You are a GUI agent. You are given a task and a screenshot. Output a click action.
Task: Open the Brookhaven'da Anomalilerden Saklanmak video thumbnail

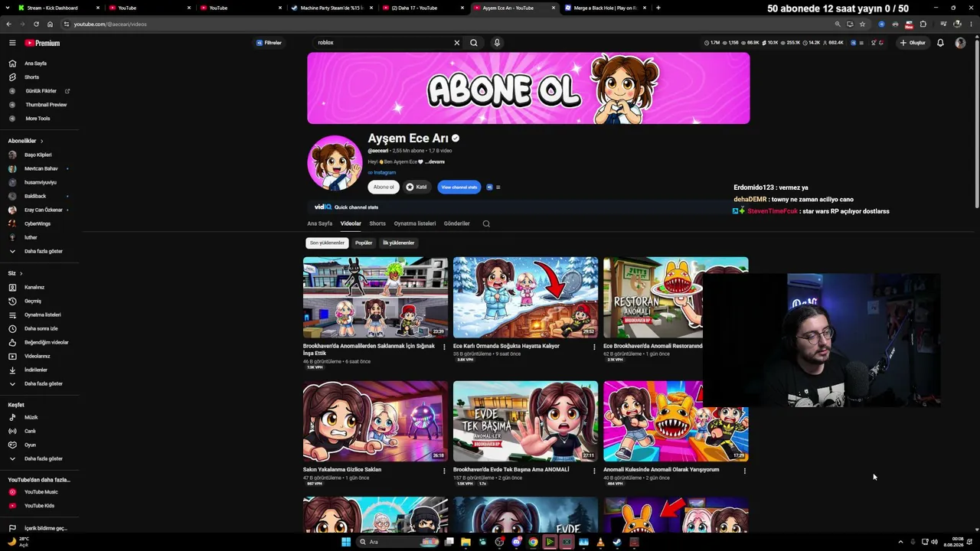point(375,298)
